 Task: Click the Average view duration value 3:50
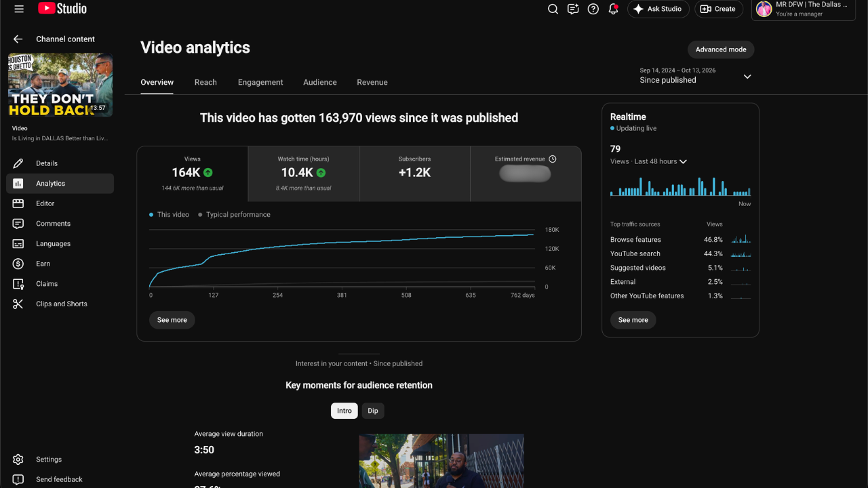204,450
